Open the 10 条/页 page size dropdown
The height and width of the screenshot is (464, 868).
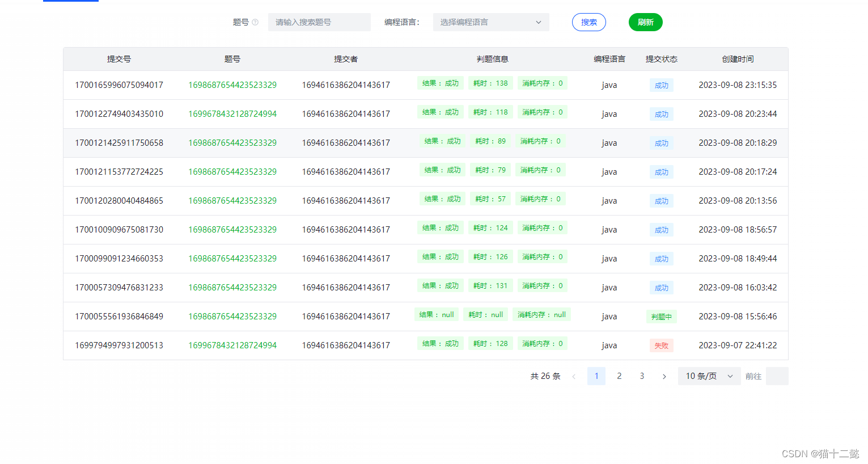tap(709, 376)
